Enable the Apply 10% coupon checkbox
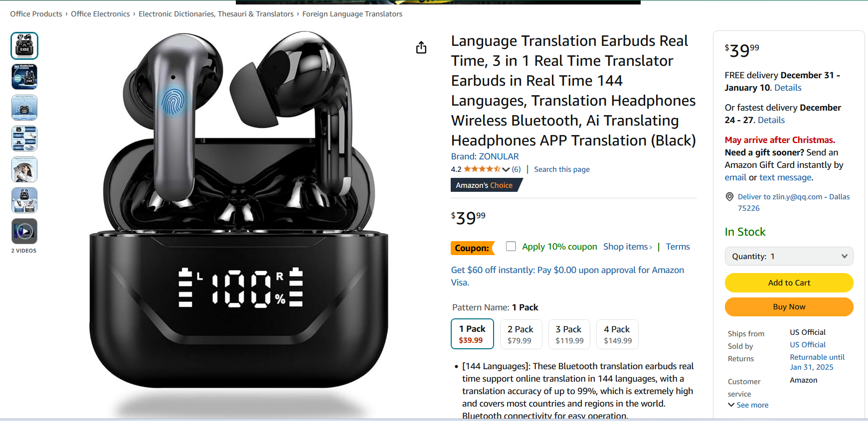Viewport: 868px width, 421px height. click(x=511, y=246)
